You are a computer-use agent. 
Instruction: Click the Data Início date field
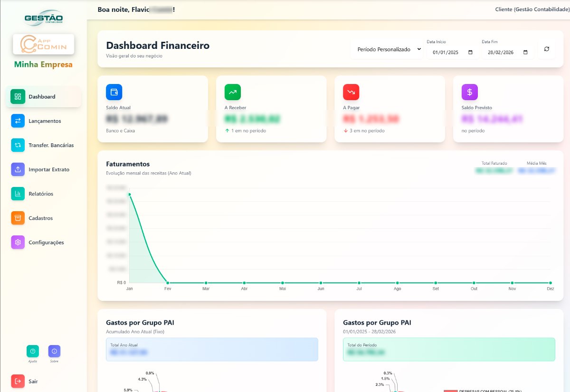coord(446,53)
